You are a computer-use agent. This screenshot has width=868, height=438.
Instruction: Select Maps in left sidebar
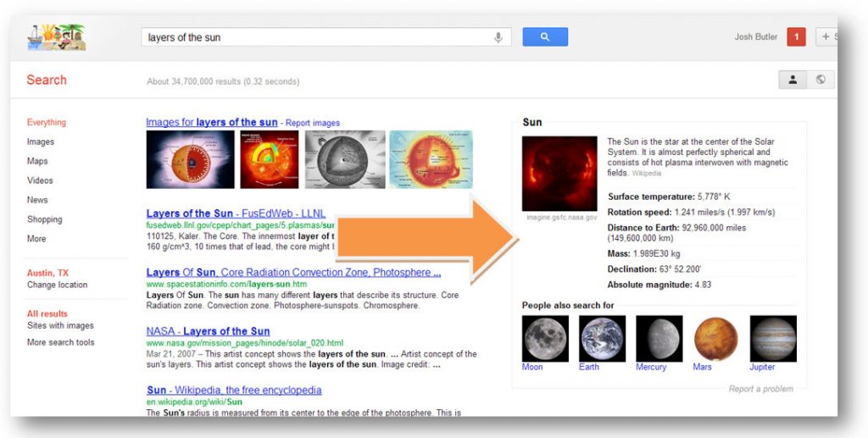point(37,161)
